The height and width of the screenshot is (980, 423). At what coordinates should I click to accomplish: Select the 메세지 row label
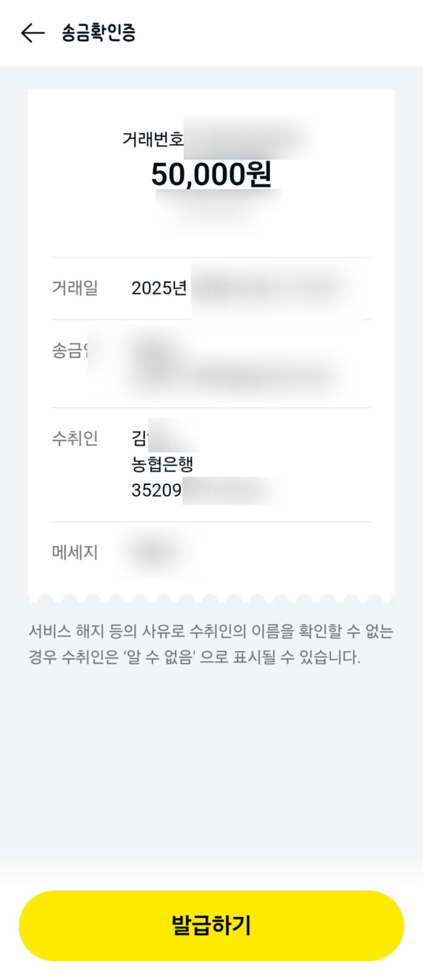pyautogui.click(x=75, y=552)
